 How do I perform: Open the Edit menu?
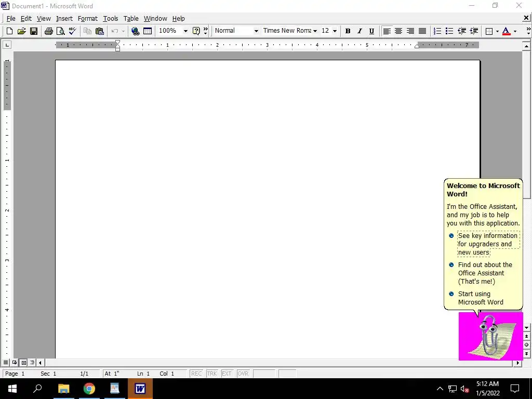pyautogui.click(x=26, y=19)
